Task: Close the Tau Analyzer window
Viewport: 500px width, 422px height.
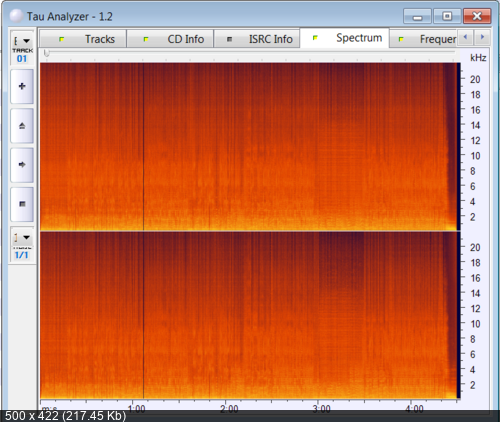Action: pyautogui.click(x=477, y=16)
